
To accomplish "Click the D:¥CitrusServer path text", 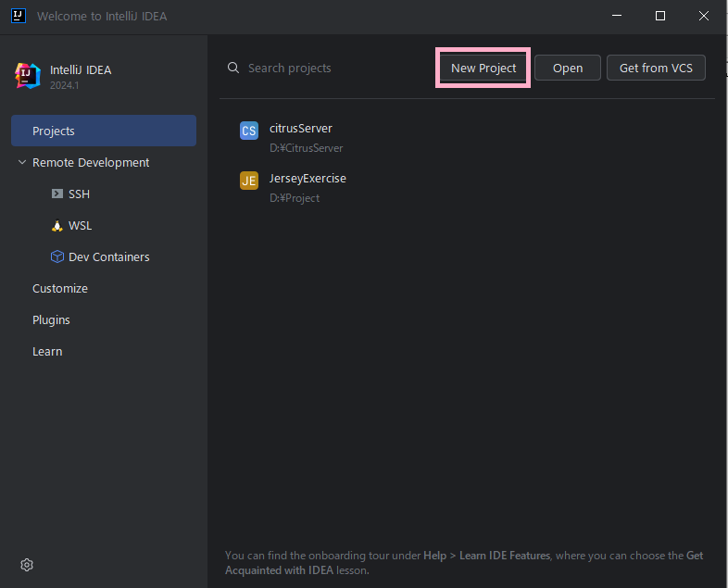I will pos(306,148).
